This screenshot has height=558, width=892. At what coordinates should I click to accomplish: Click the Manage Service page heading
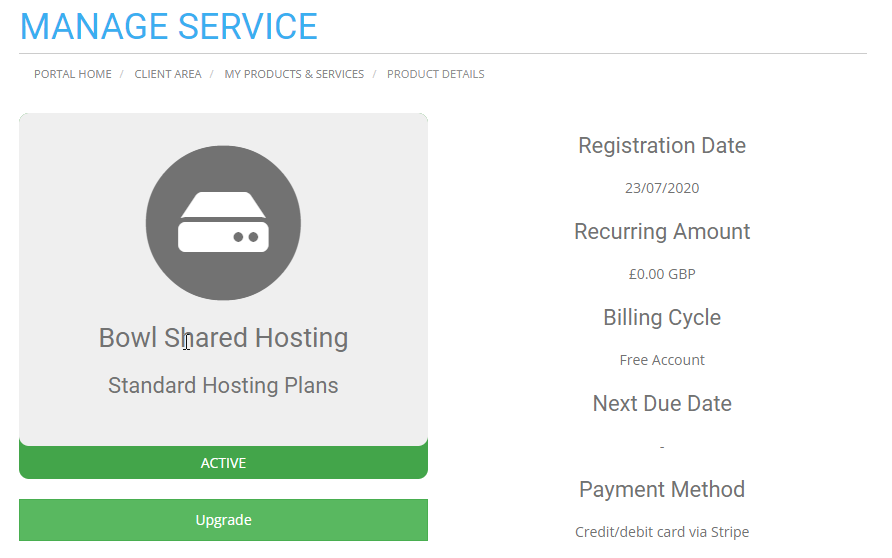(x=169, y=27)
